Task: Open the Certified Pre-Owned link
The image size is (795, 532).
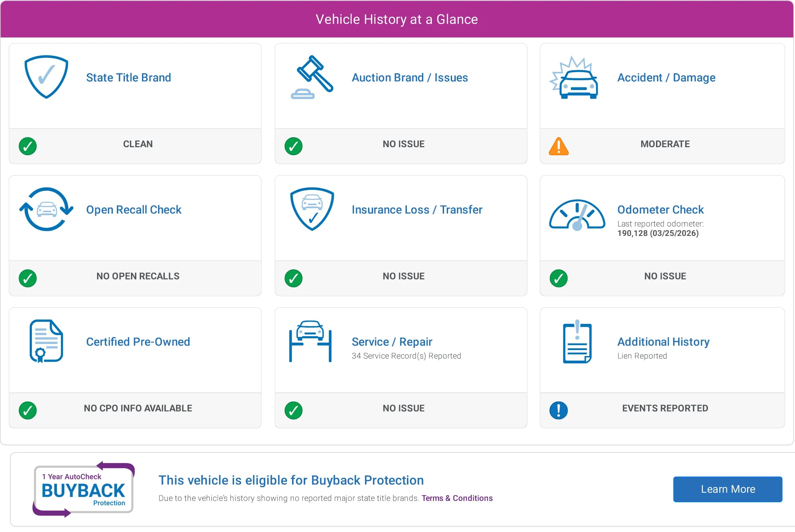Action: tap(138, 342)
